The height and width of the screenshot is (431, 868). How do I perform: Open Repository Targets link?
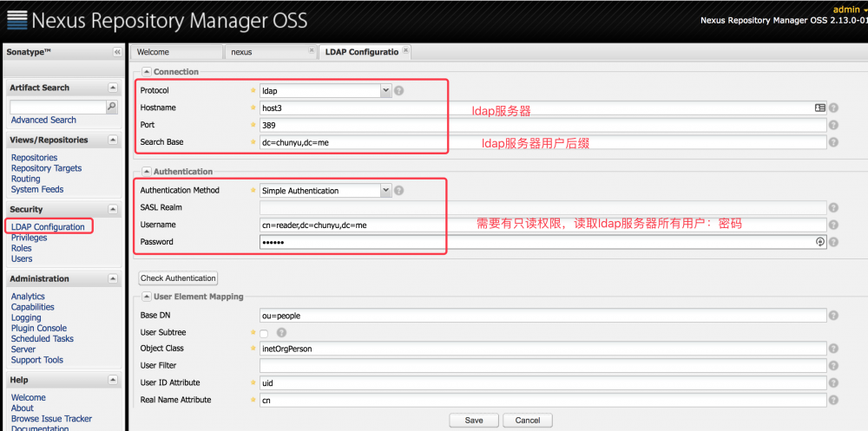pos(47,168)
